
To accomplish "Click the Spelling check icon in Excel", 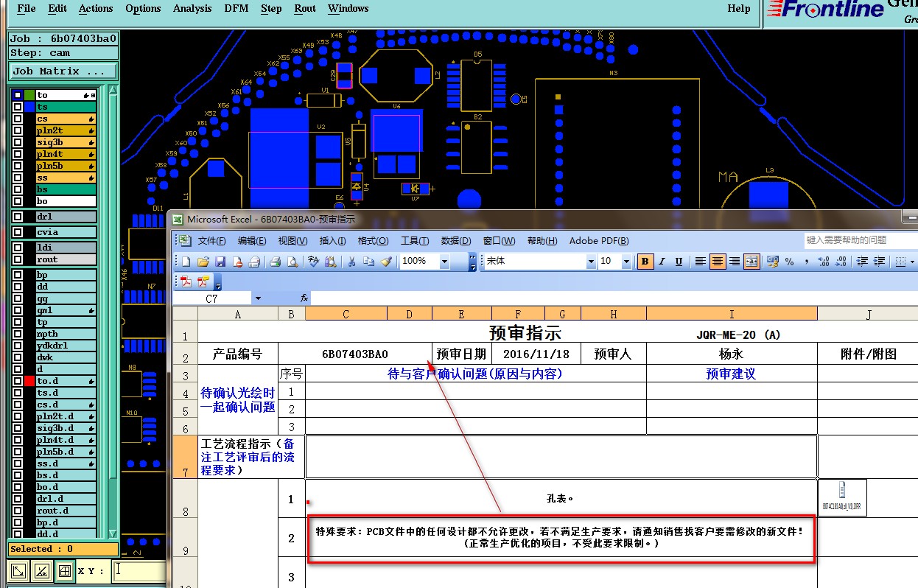I will point(313,262).
